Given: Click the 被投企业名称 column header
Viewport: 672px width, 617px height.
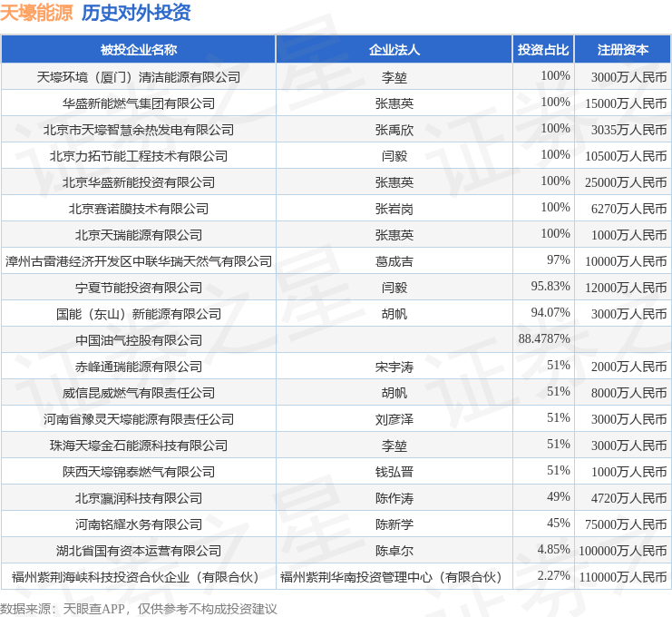Looking at the screenshot, I should point(139,50).
